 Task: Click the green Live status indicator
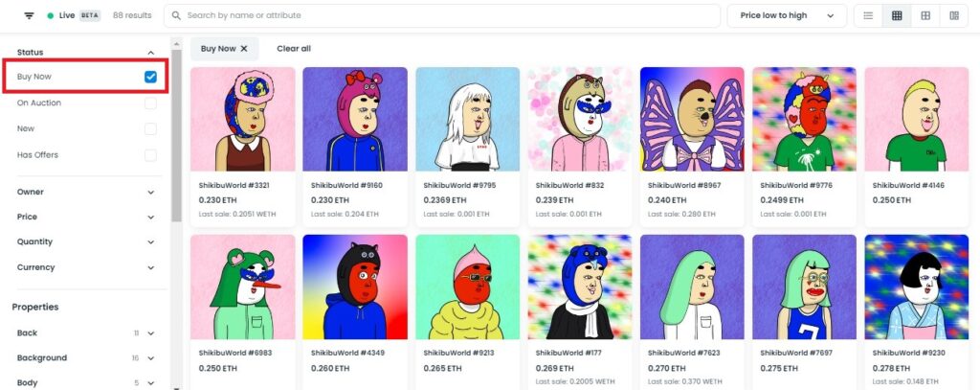[x=50, y=15]
